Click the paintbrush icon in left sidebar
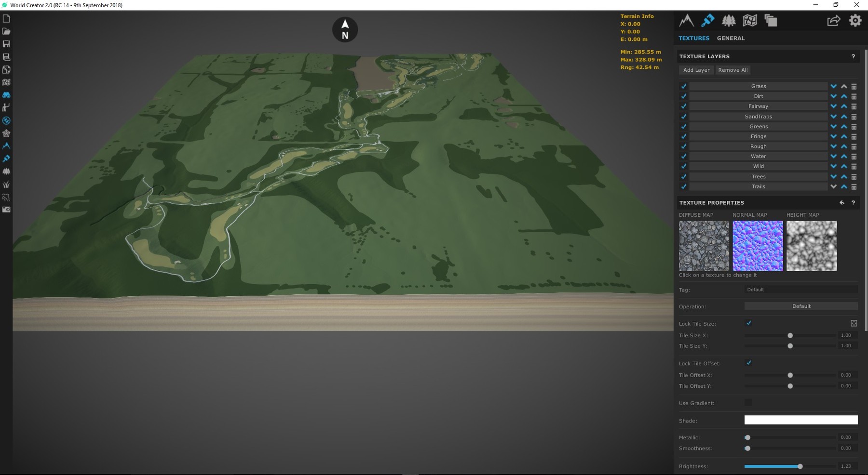The image size is (868, 475). pyautogui.click(x=6, y=158)
